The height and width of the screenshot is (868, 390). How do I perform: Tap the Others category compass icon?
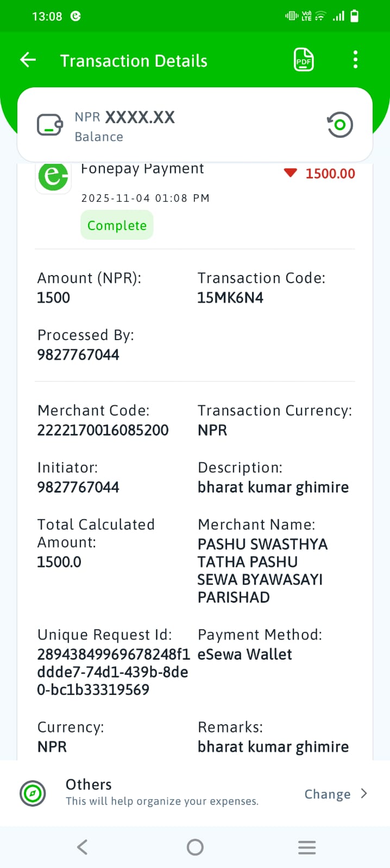(33, 794)
